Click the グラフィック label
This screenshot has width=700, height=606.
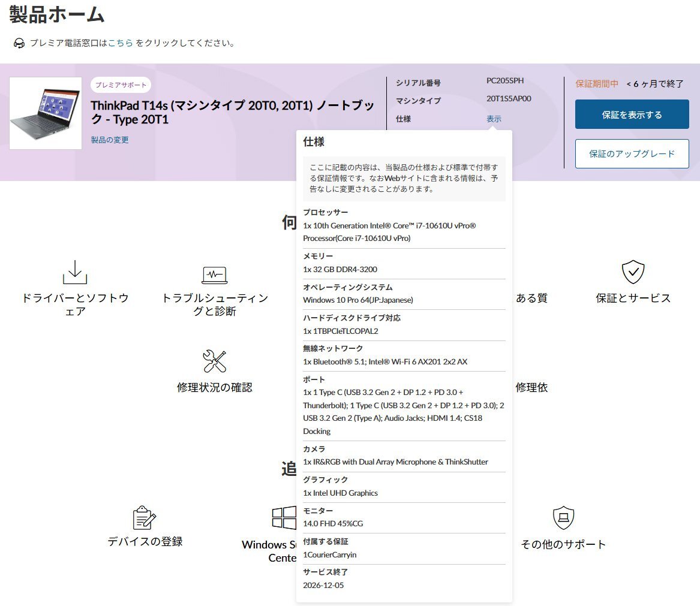coord(326,480)
